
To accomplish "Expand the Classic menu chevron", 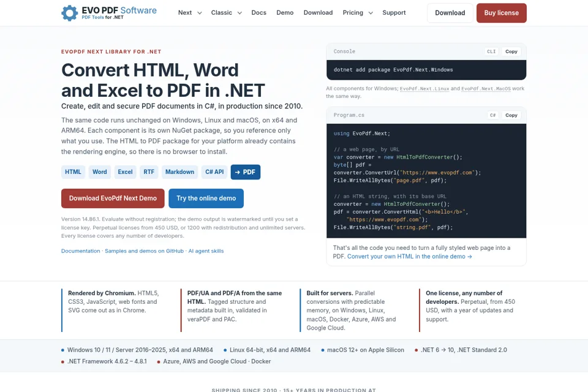I will tap(239, 13).
